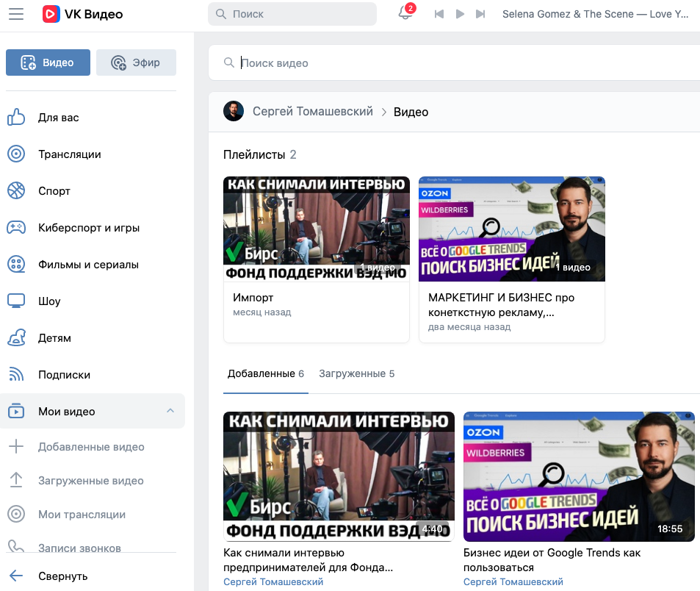Switch to Загруженные 5 tab
This screenshot has width=700, height=591.
click(357, 373)
